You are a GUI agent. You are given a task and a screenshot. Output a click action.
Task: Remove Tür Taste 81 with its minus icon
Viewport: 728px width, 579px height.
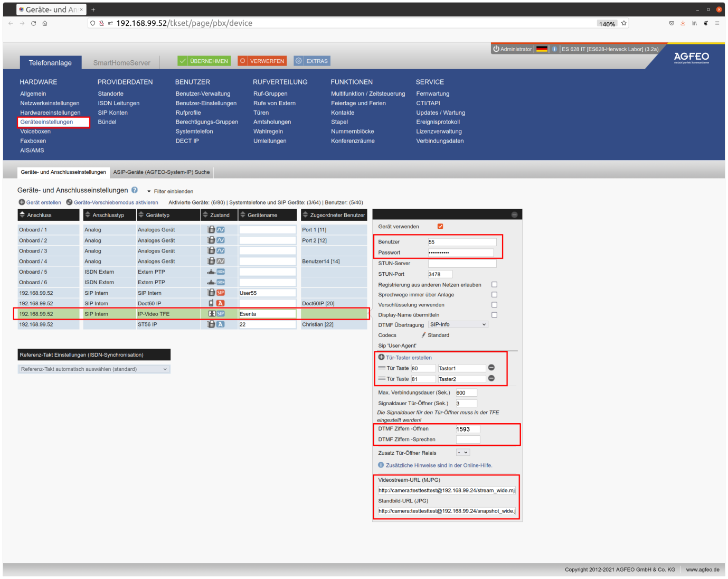[x=491, y=378]
